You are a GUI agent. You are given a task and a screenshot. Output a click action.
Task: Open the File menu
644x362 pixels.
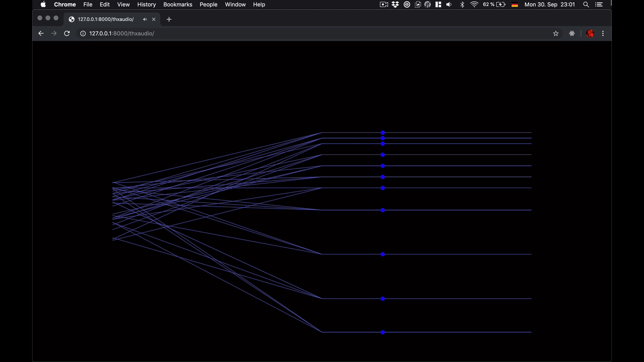(x=88, y=4)
